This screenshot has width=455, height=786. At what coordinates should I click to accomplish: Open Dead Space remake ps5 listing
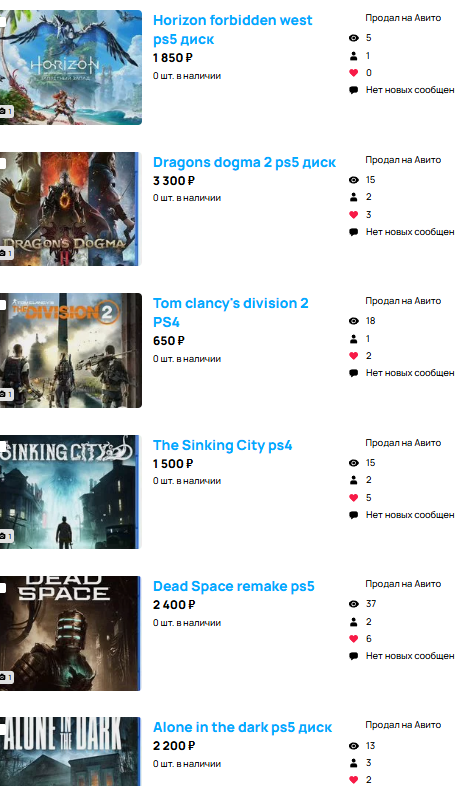(x=234, y=586)
